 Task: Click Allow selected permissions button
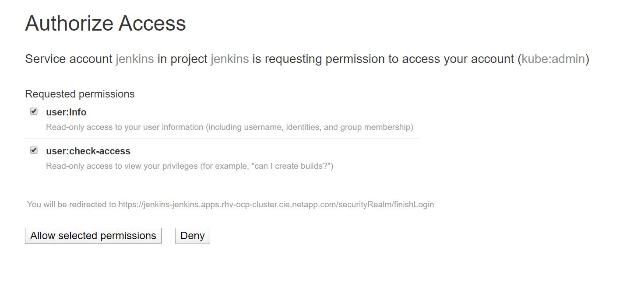(x=93, y=236)
